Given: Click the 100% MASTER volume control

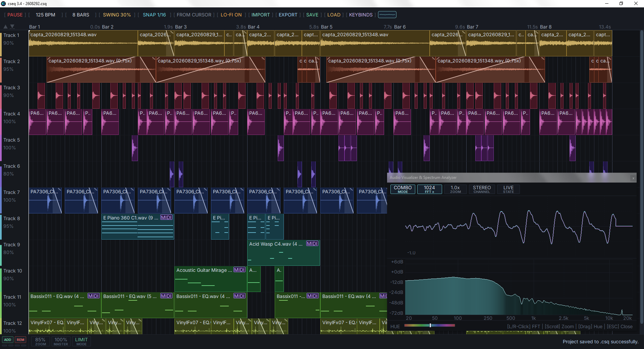Looking at the screenshot, I should [61, 341].
